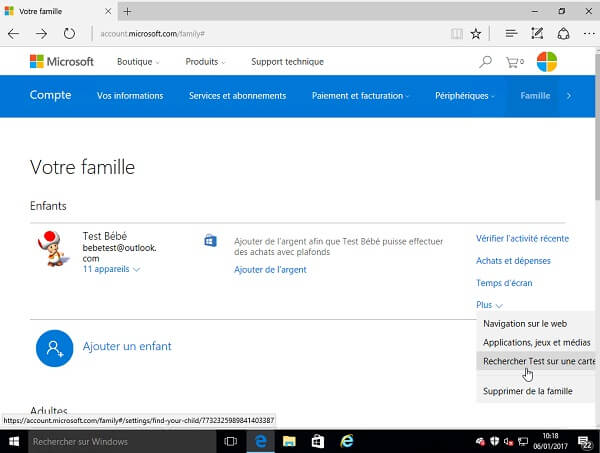This screenshot has height=453, width=600.
Task: Open the Windows Start button
Action: click(14, 442)
